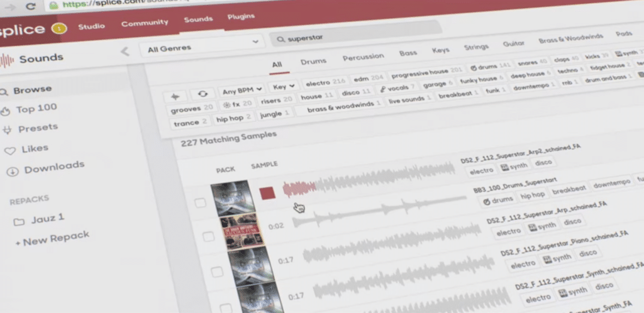Screen dimensions: 644x313
Task: Click the '227 Matching Samples' text
Action: (x=228, y=138)
